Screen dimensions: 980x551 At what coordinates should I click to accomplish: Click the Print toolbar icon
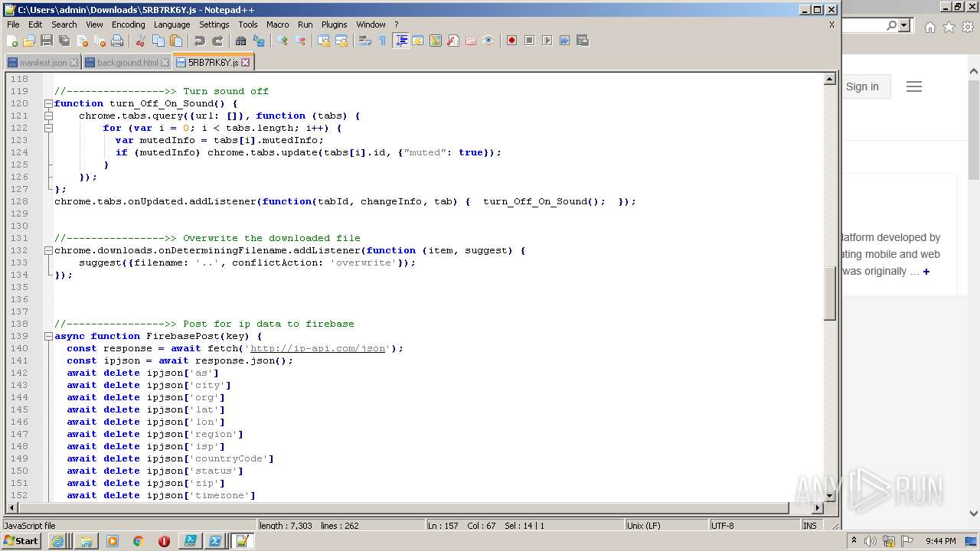point(117,41)
